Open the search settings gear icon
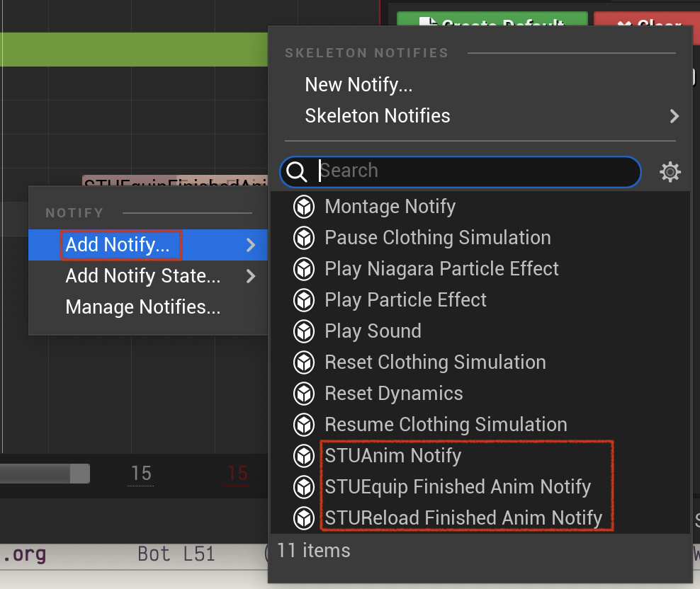This screenshot has height=589, width=700. point(670,172)
